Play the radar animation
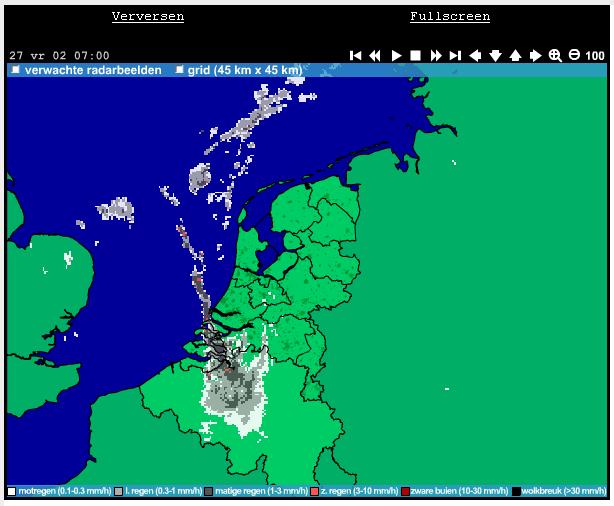The width and height of the screenshot is (614, 506). coord(396,56)
